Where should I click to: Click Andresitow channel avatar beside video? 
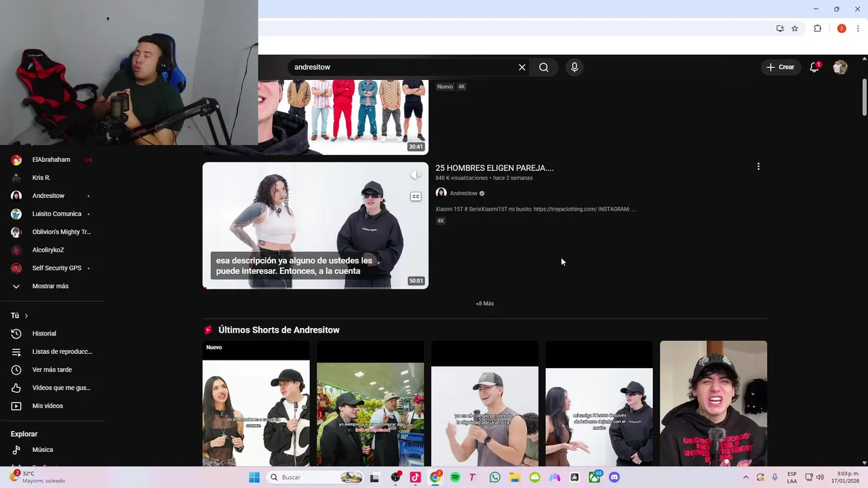441,193
